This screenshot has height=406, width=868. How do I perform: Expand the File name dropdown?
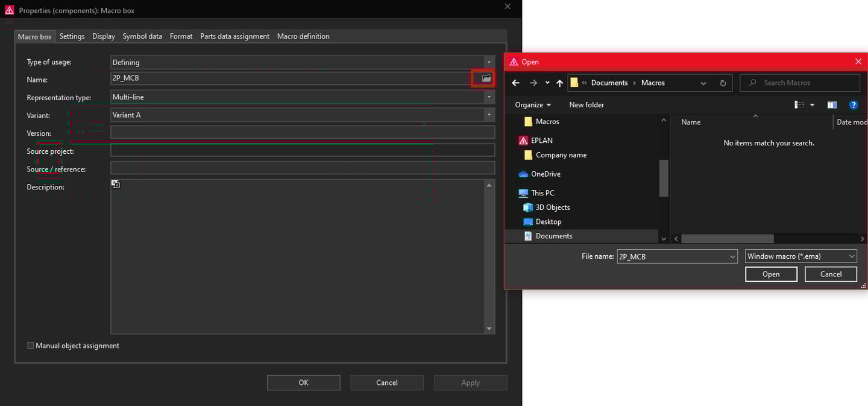pos(732,256)
